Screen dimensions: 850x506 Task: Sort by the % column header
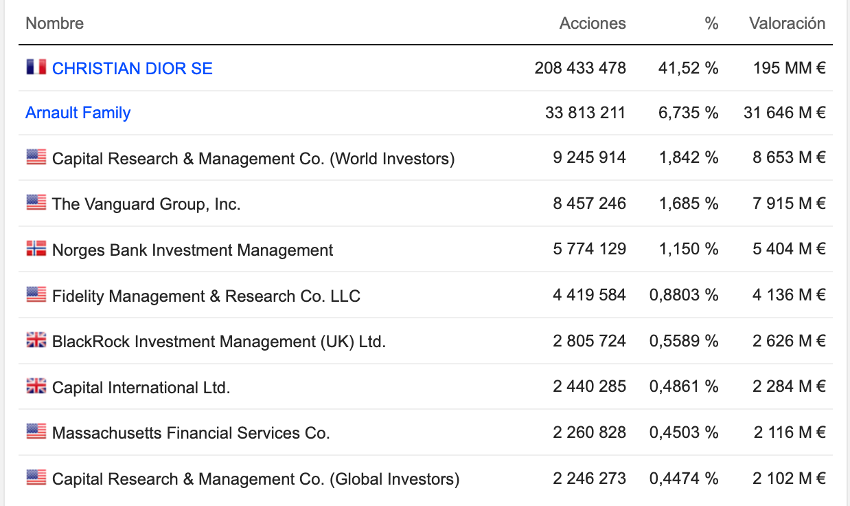click(x=711, y=23)
